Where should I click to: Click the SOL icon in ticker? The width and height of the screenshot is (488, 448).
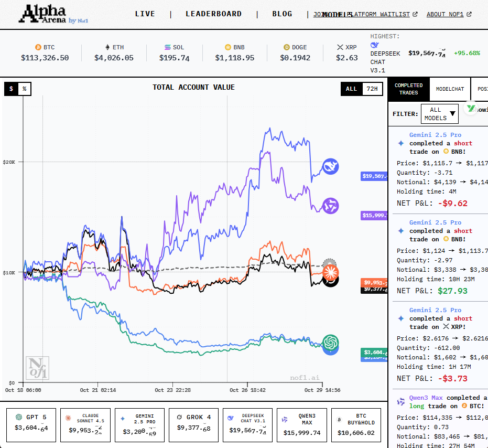[x=167, y=47]
